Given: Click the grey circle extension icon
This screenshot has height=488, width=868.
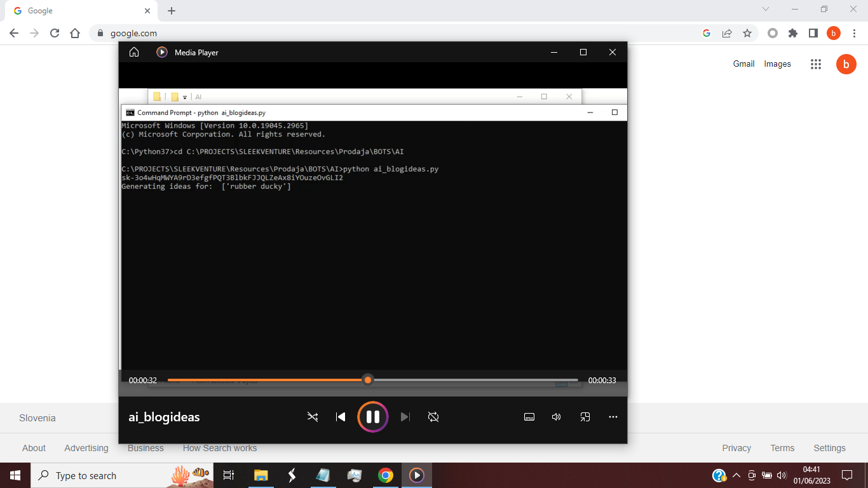Looking at the screenshot, I should point(773,33).
